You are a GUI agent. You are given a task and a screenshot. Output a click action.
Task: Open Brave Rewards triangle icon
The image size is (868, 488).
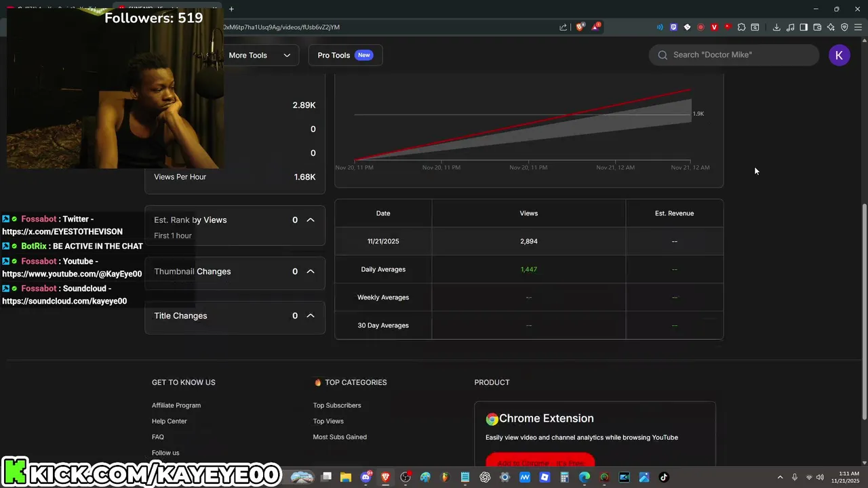click(x=595, y=27)
